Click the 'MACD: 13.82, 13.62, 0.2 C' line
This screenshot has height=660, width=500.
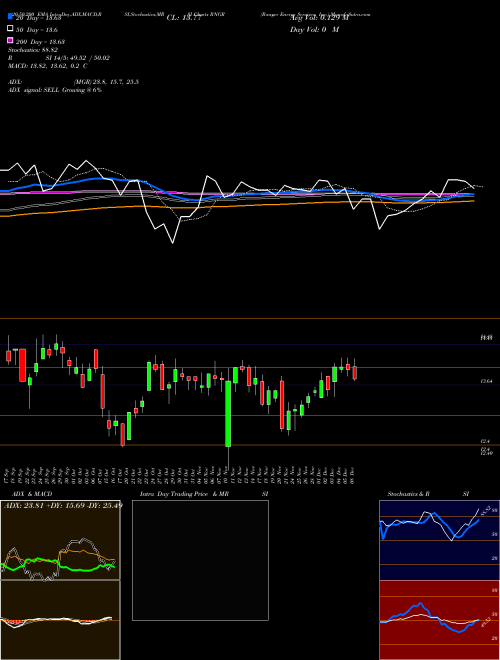click(x=48, y=66)
